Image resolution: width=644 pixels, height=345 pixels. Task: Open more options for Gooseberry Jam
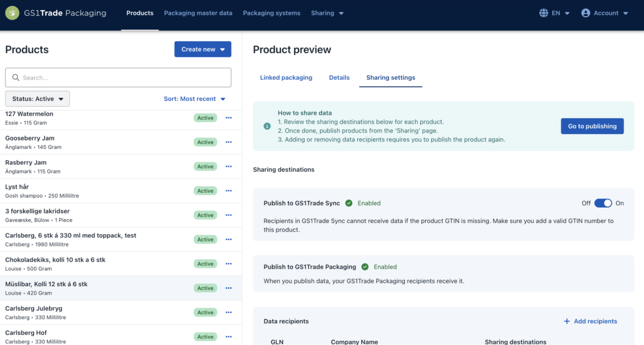(x=228, y=142)
